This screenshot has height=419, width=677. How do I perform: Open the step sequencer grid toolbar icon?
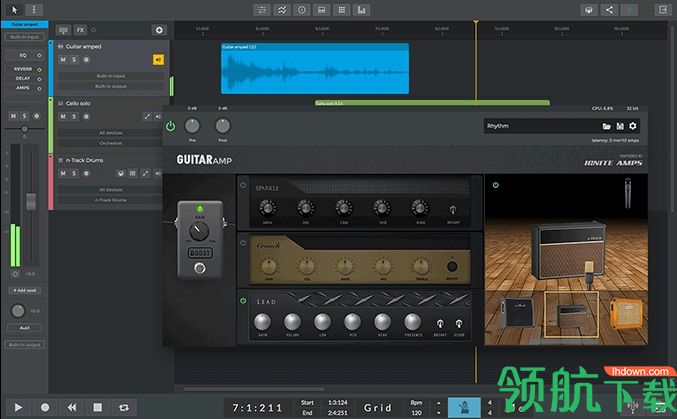pos(342,10)
